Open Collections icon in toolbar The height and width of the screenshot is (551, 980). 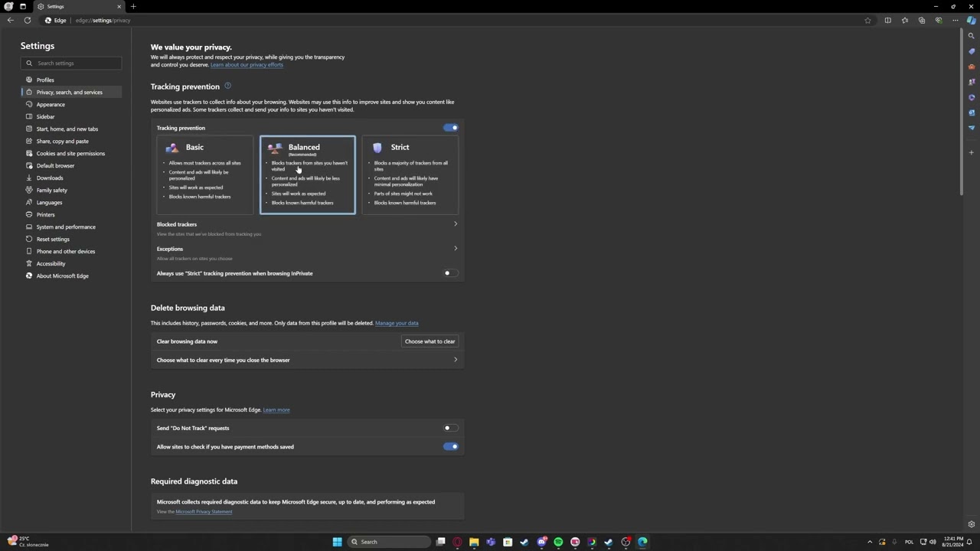point(922,20)
